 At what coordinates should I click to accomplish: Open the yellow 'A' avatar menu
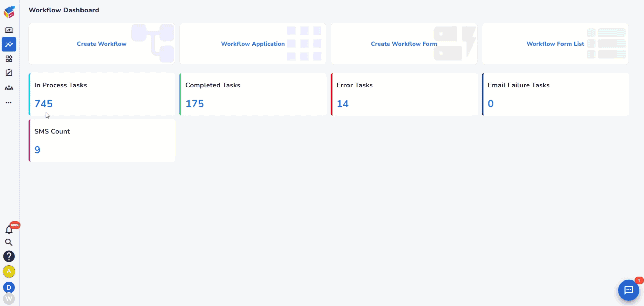[x=9, y=272]
